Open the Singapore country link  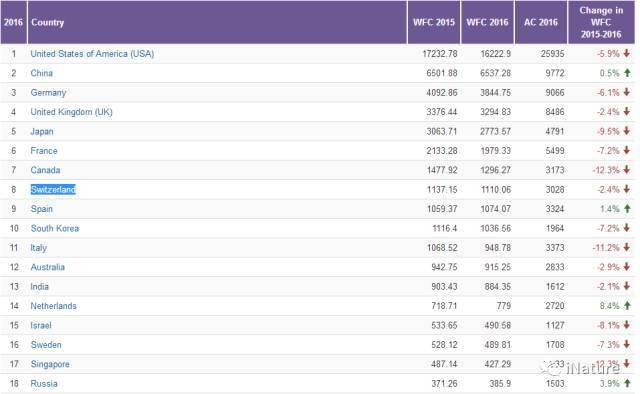tap(50, 364)
